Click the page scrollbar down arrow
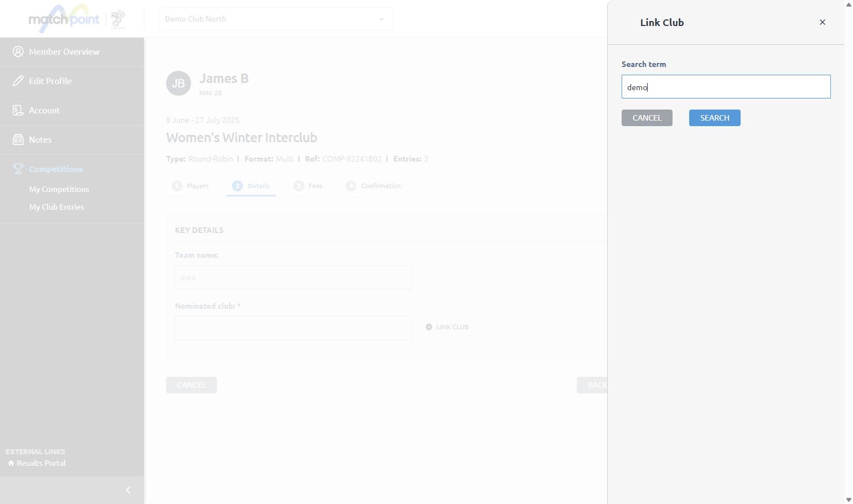The width and height of the screenshot is (853, 504). pyautogui.click(x=849, y=500)
